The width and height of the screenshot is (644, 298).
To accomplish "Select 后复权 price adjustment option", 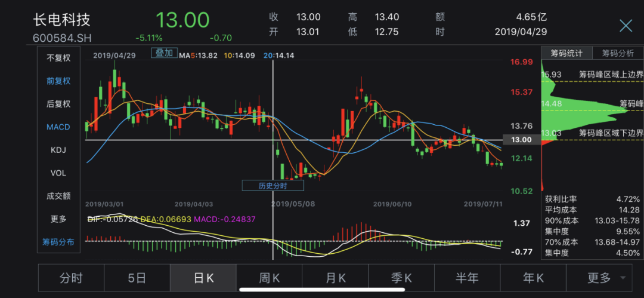I will [x=58, y=104].
